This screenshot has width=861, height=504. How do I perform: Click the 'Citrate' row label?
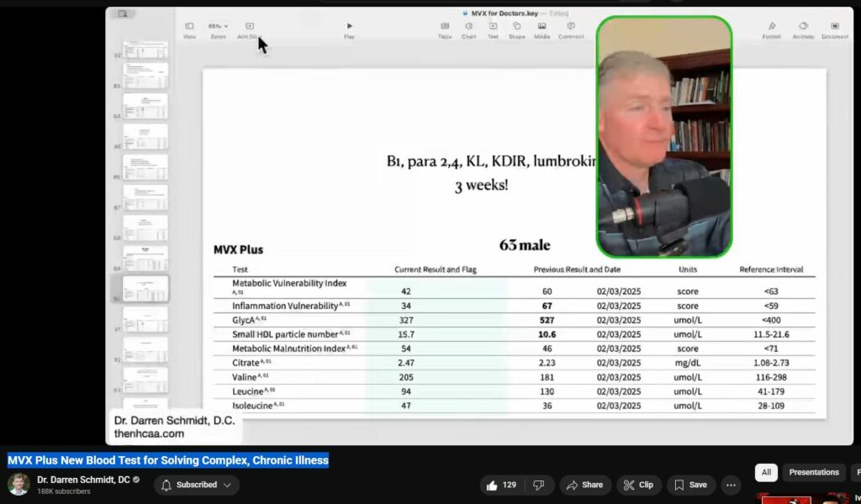click(x=246, y=363)
